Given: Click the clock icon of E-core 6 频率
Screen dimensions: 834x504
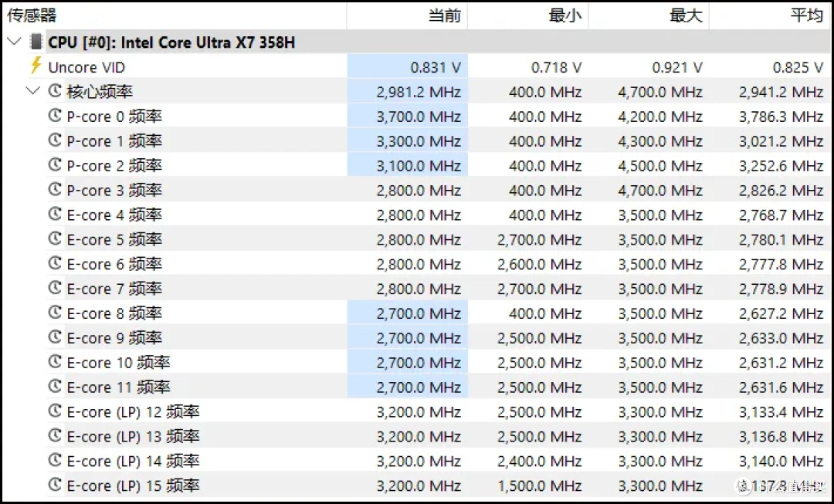Looking at the screenshot, I should coord(55,263).
